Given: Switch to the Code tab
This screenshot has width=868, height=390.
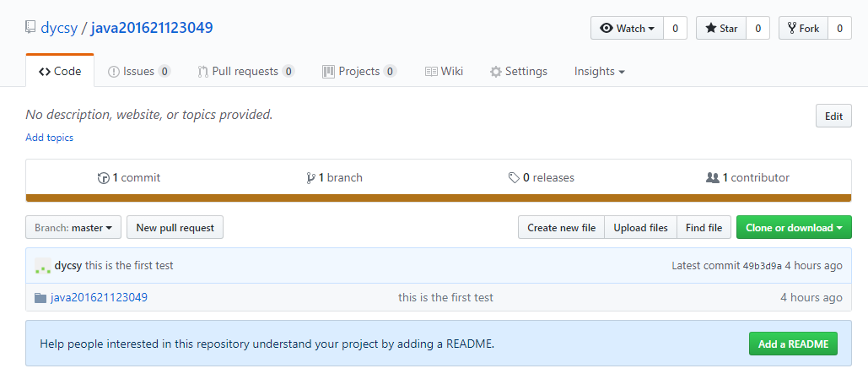Looking at the screenshot, I should pyautogui.click(x=60, y=72).
